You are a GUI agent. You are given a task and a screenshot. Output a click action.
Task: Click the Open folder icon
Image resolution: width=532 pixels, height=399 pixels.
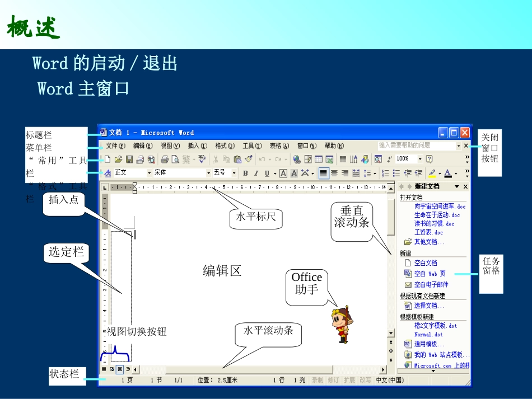pyautogui.click(x=118, y=159)
